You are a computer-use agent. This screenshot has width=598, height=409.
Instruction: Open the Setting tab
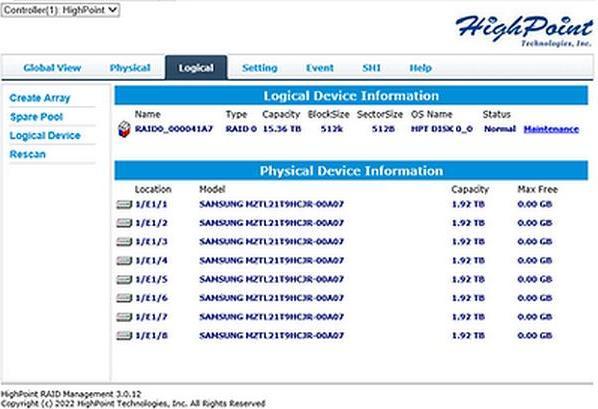coord(260,68)
